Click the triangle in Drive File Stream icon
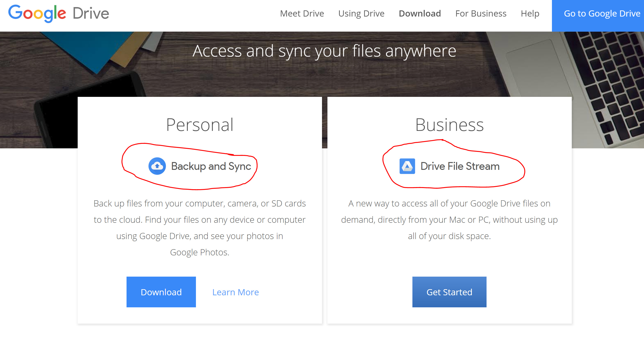The width and height of the screenshot is (644, 343). (x=406, y=166)
